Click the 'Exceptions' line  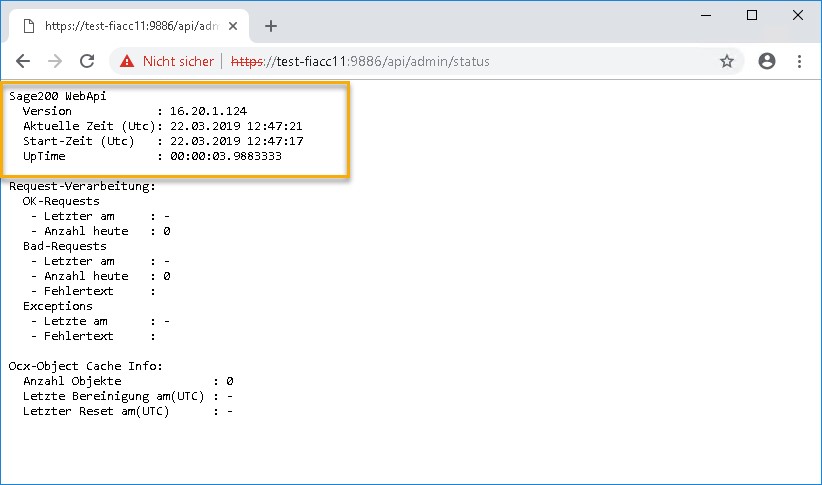click(x=58, y=306)
